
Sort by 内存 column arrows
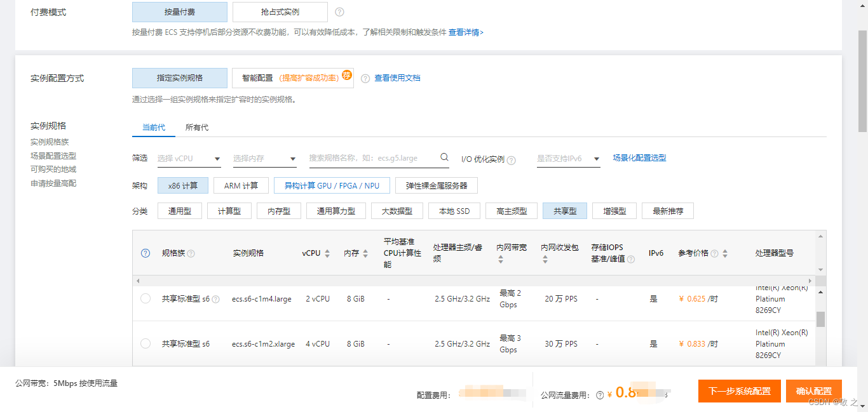pos(365,253)
